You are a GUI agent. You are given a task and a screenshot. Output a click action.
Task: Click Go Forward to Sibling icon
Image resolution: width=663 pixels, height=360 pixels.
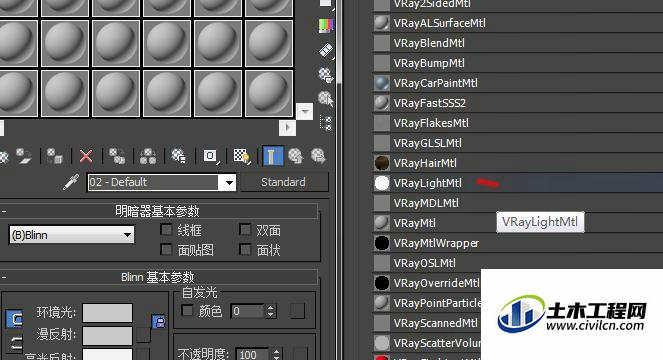(x=318, y=156)
